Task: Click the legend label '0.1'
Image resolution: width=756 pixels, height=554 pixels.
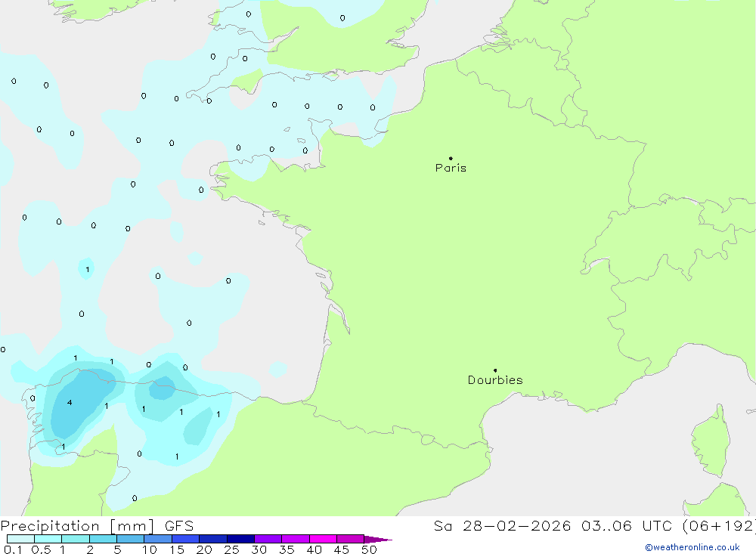Action: [x=13, y=549]
